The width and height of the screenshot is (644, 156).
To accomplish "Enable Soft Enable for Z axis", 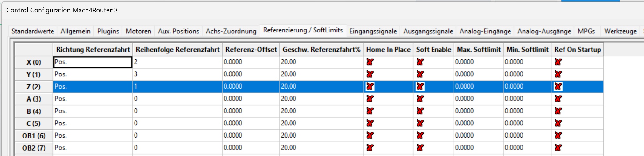I will (420, 86).
